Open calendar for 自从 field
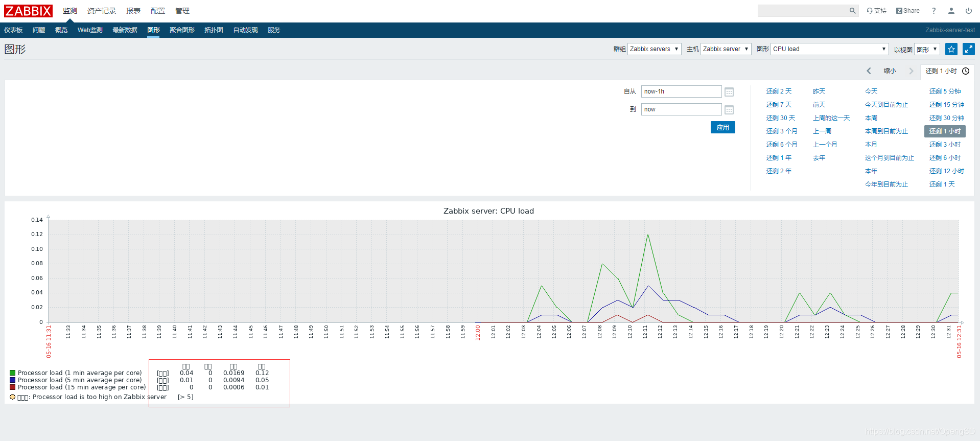This screenshot has width=980, height=441. tap(729, 92)
